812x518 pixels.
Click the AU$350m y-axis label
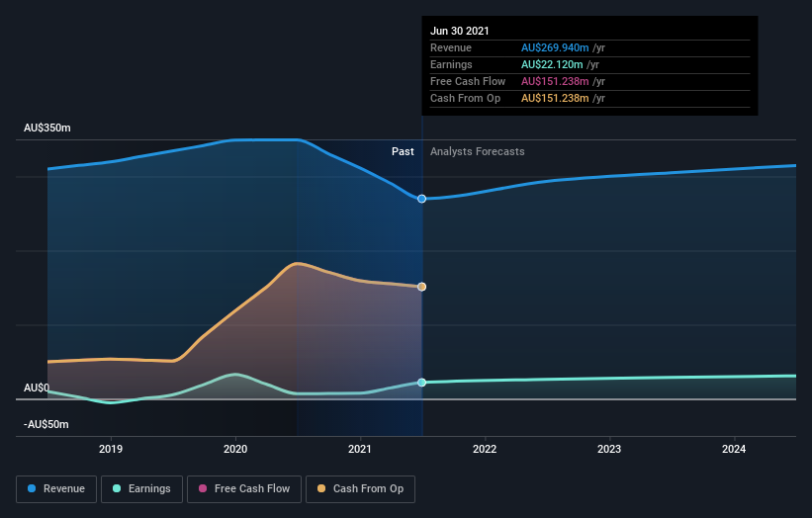(47, 128)
